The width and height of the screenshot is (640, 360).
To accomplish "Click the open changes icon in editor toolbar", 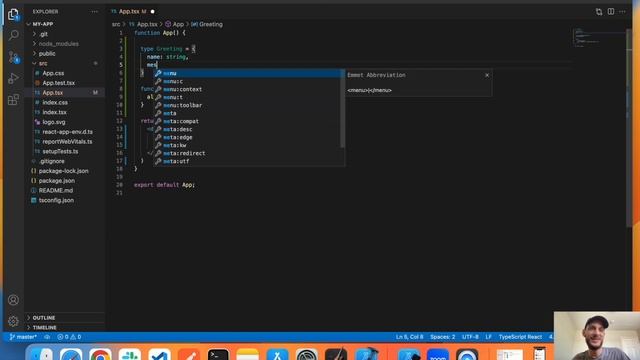I will click(599, 12).
